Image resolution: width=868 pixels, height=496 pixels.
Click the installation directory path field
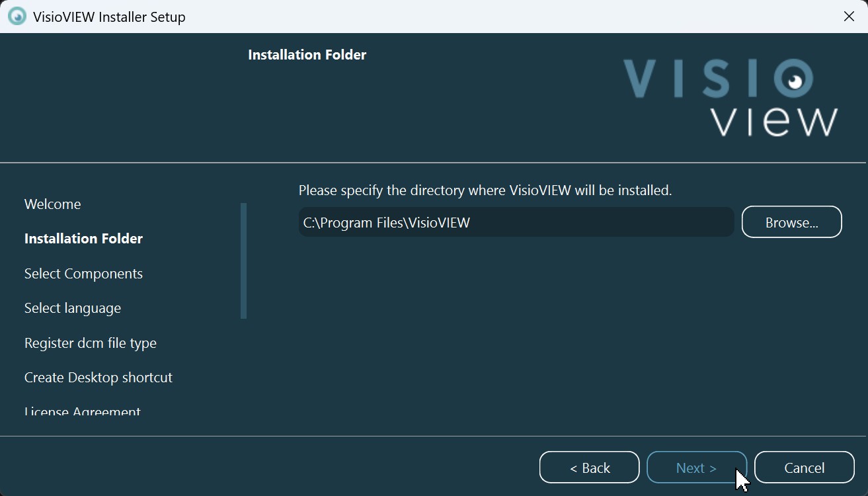[516, 222]
